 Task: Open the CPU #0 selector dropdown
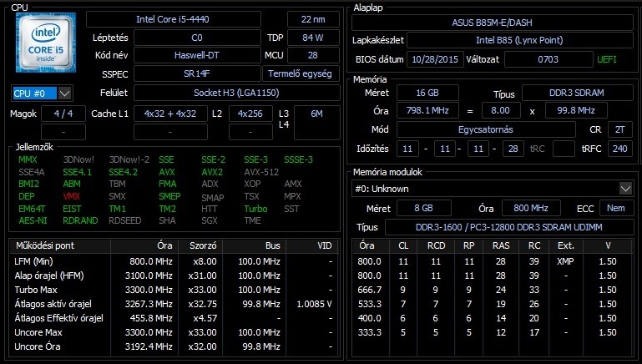(x=64, y=94)
